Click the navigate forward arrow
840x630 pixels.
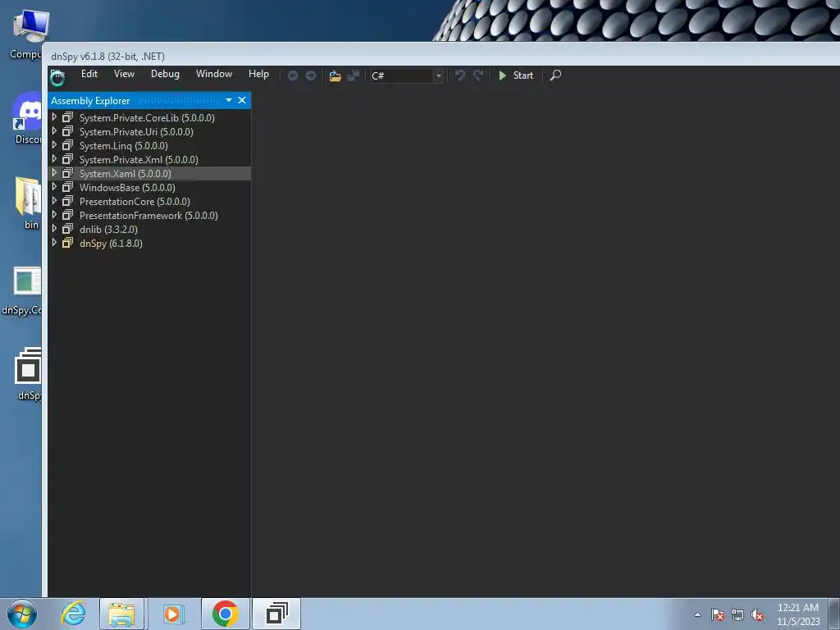pyautogui.click(x=311, y=75)
